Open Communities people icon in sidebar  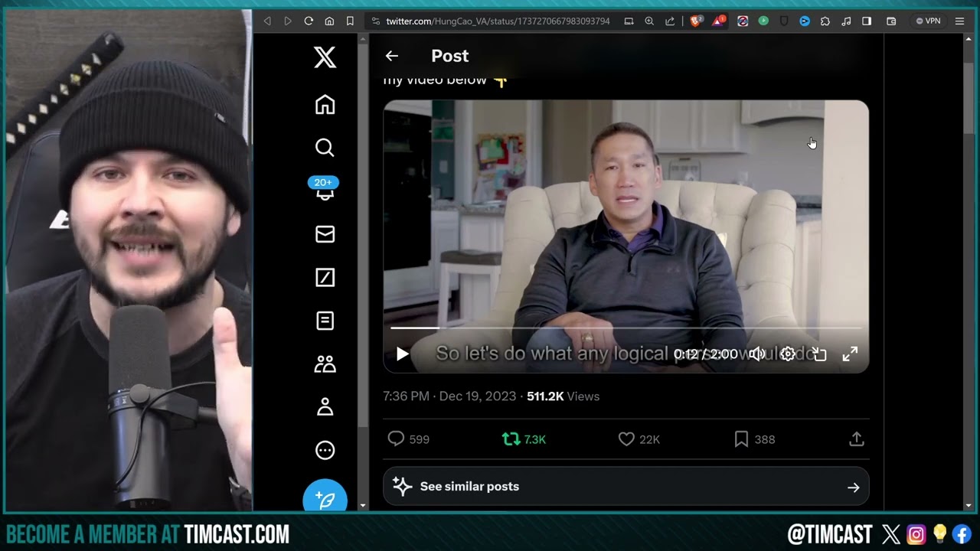[x=325, y=364]
